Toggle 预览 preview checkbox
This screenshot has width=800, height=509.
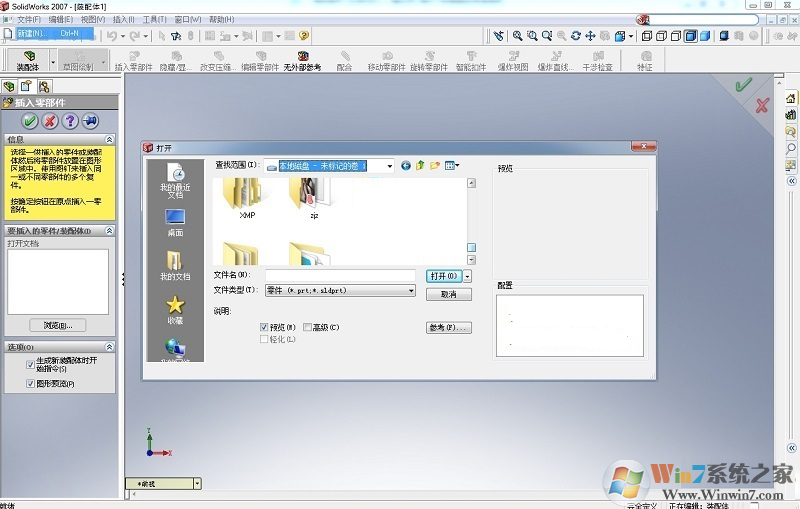click(x=264, y=327)
